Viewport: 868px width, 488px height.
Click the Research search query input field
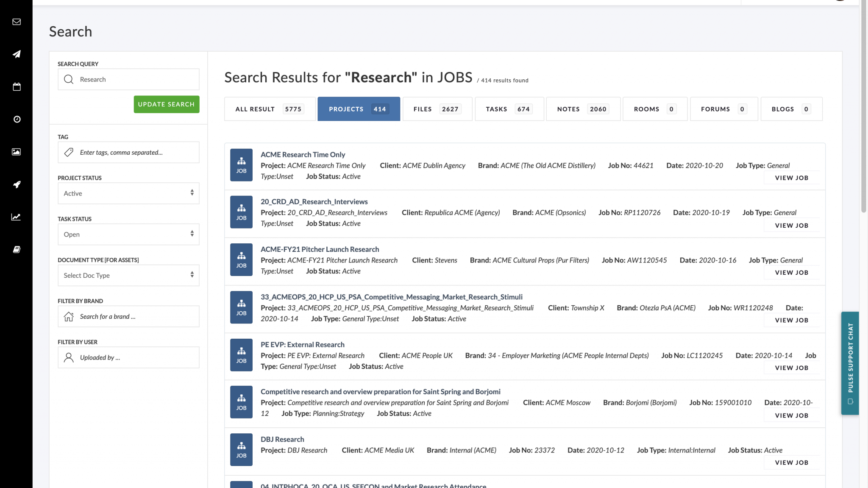click(x=128, y=79)
